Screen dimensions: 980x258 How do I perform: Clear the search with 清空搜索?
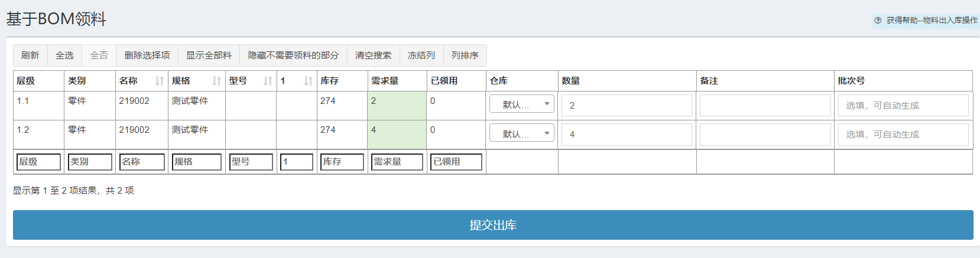373,55
